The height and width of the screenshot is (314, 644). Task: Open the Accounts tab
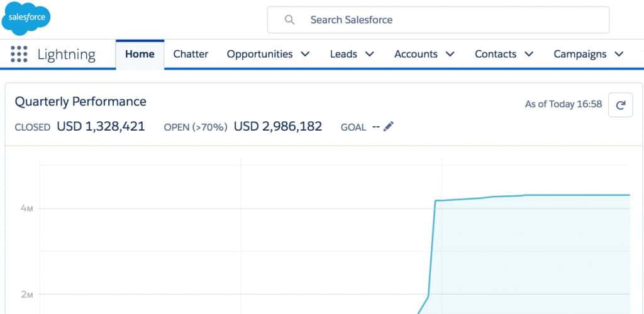tap(416, 54)
